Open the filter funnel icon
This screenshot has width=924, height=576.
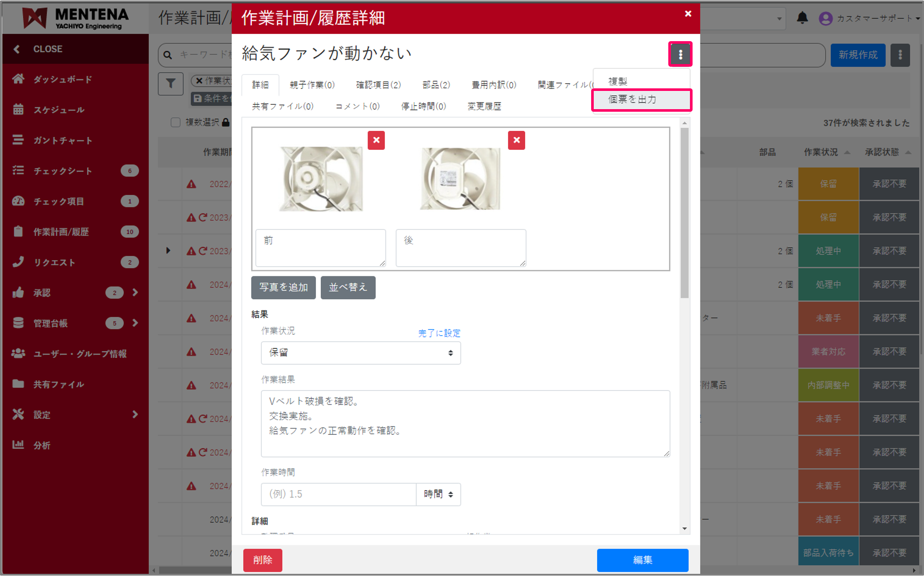[170, 83]
